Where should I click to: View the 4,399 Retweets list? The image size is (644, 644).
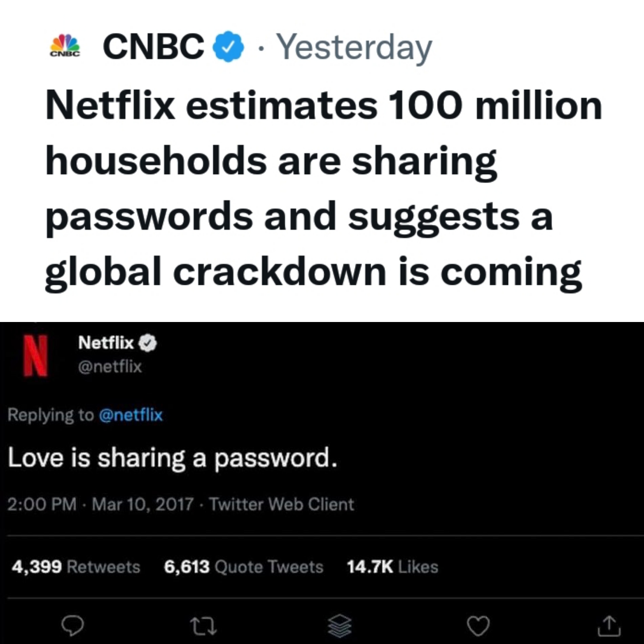click(x=76, y=567)
